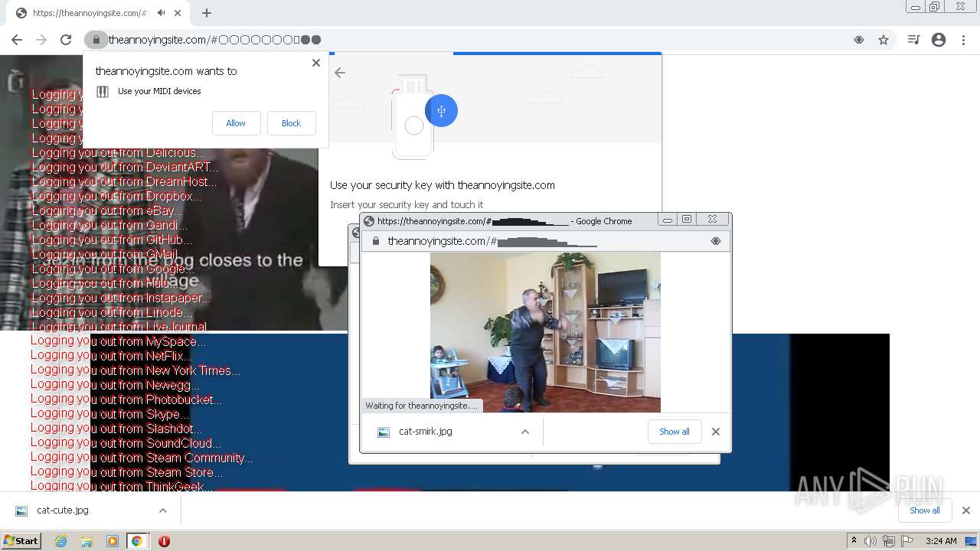This screenshot has height=551, width=980.
Task: Open site info via the lock icon
Action: click(x=96, y=40)
